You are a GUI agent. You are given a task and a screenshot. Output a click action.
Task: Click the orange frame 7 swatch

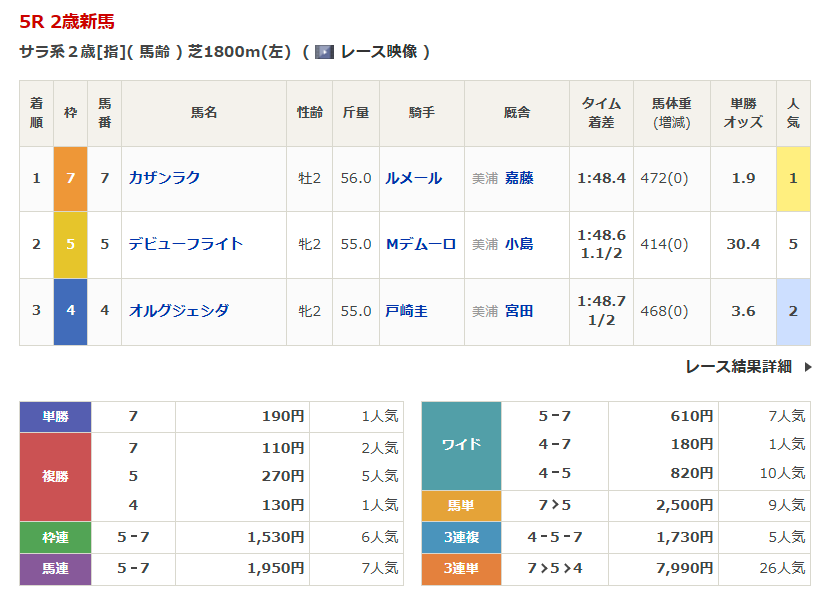(x=70, y=178)
